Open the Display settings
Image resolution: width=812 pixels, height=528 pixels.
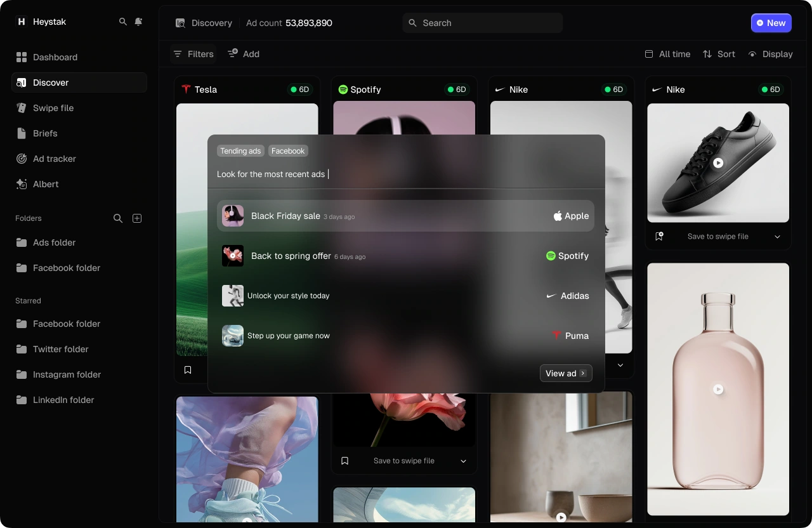770,54
